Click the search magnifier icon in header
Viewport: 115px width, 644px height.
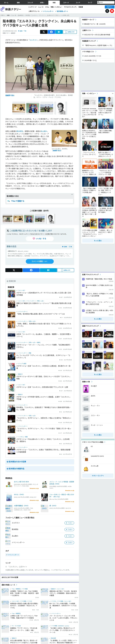click(99, 2)
